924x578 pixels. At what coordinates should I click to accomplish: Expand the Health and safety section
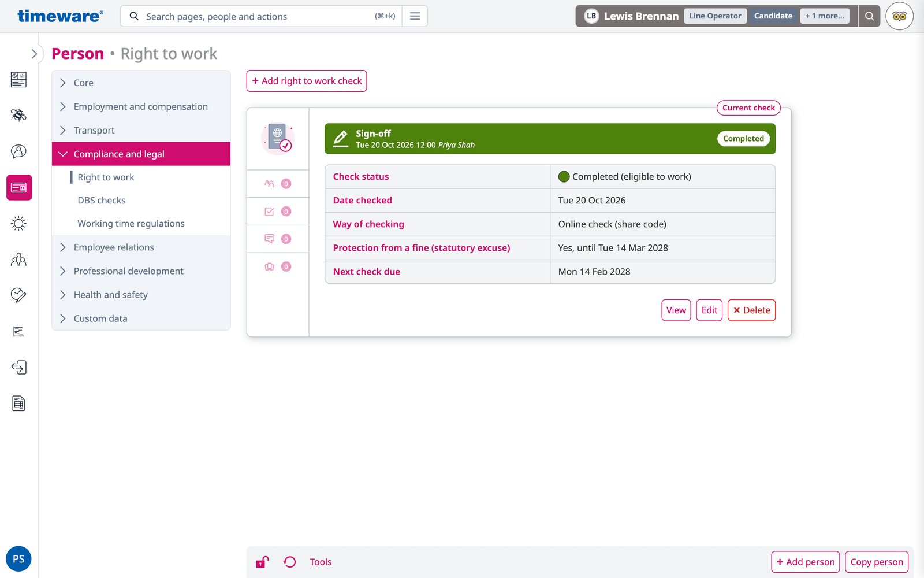click(141, 295)
